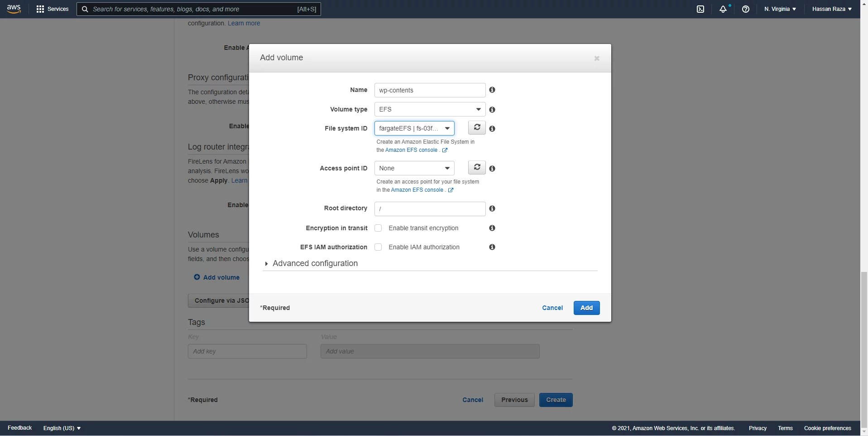Close the Add volume dialog with X
This screenshot has height=436, width=868.
[597, 58]
